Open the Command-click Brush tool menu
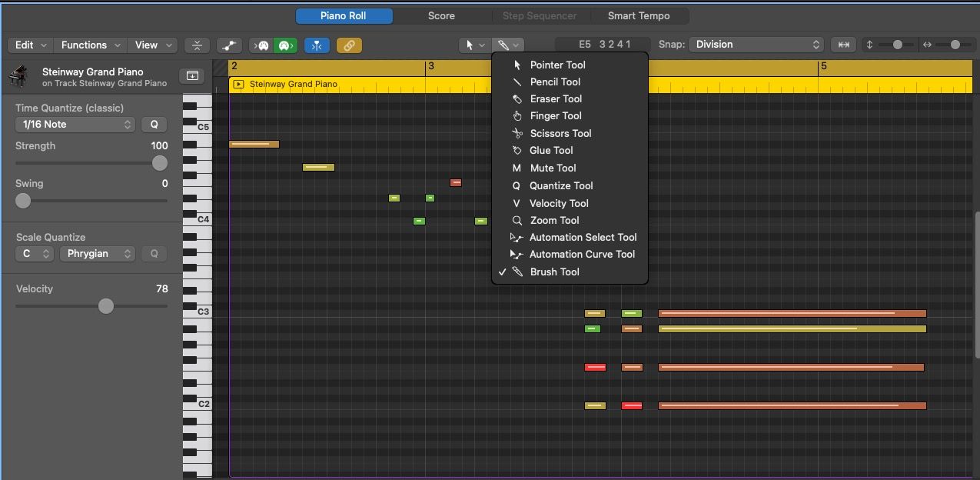Viewport: 980px width, 480px height. point(507,45)
